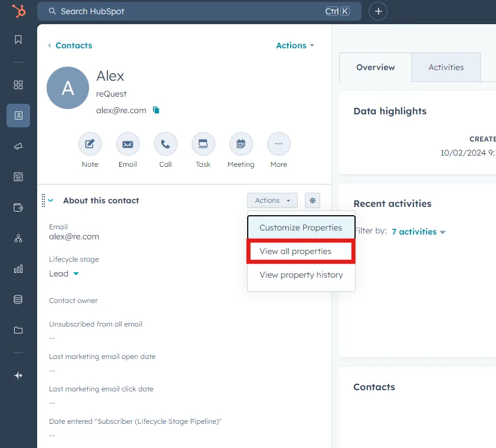Go back to Contacts list link
This screenshot has height=448, width=496.
[x=70, y=45]
